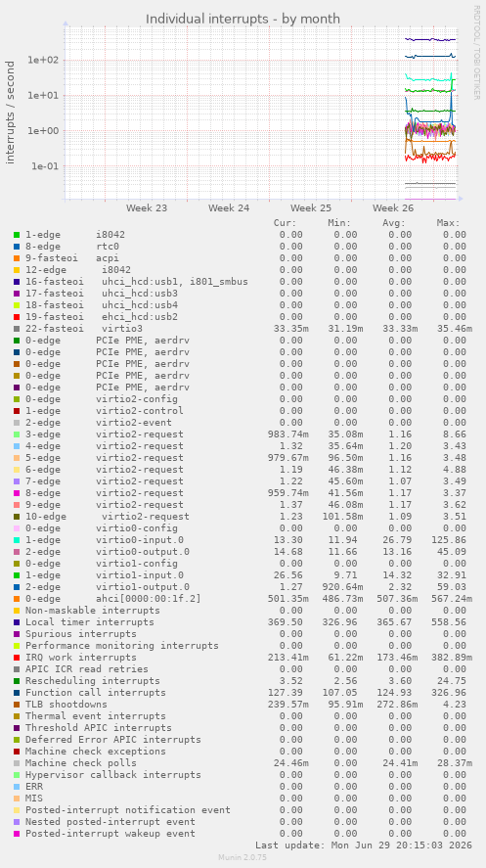486x868 pixels.
Task: Click the red swatch for IRQ work interrupts
Action: [x=17, y=658]
